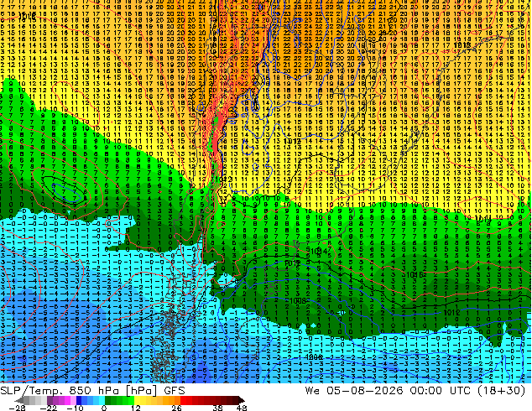
Task: Click the 48 legend label
Action: [x=242, y=408]
